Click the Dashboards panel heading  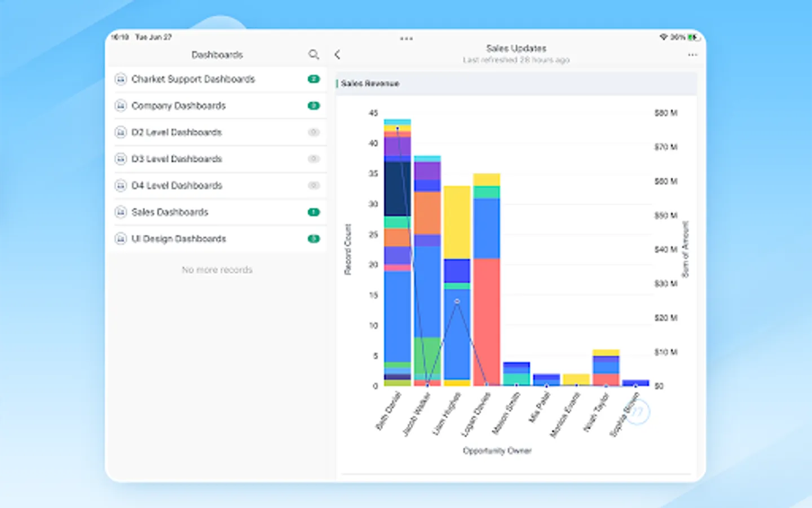pyautogui.click(x=217, y=55)
